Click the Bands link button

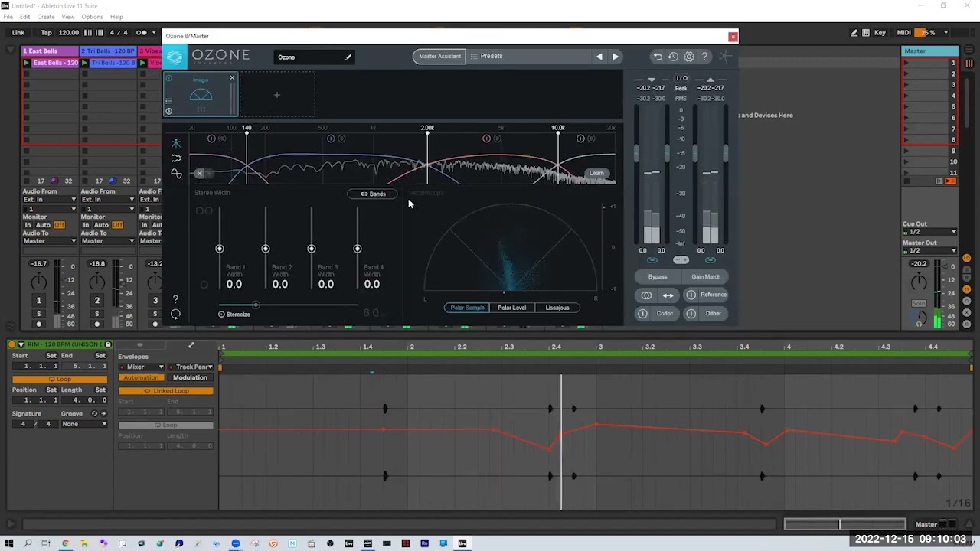[373, 194]
